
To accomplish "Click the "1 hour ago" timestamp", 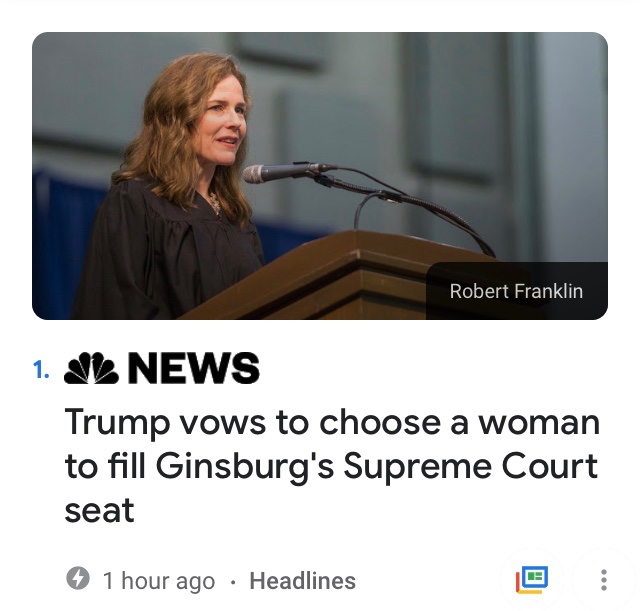I will (158, 581).
